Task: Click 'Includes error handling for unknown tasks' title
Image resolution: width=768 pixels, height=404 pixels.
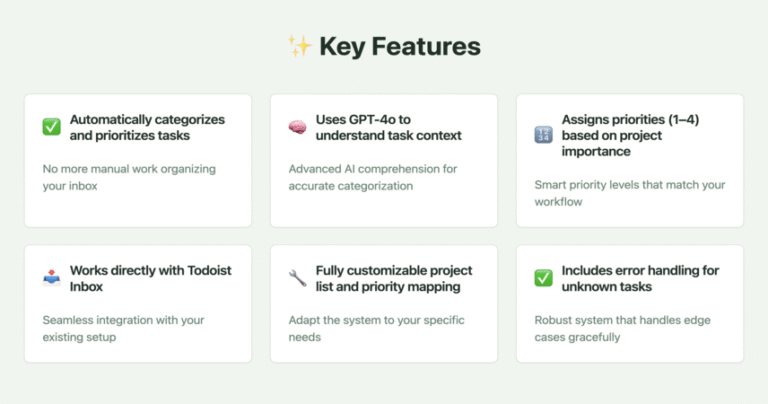Action: tap(640, 278)
